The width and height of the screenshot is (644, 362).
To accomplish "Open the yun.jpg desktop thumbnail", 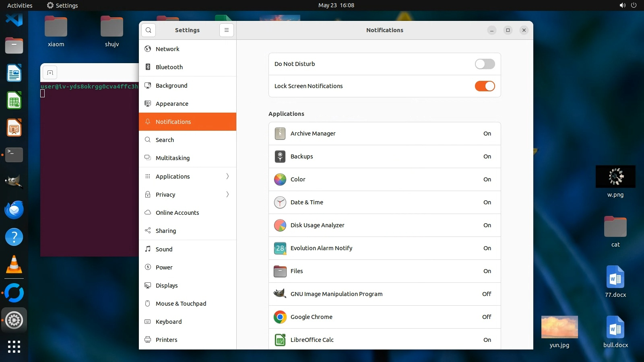I will coord(559,327).
